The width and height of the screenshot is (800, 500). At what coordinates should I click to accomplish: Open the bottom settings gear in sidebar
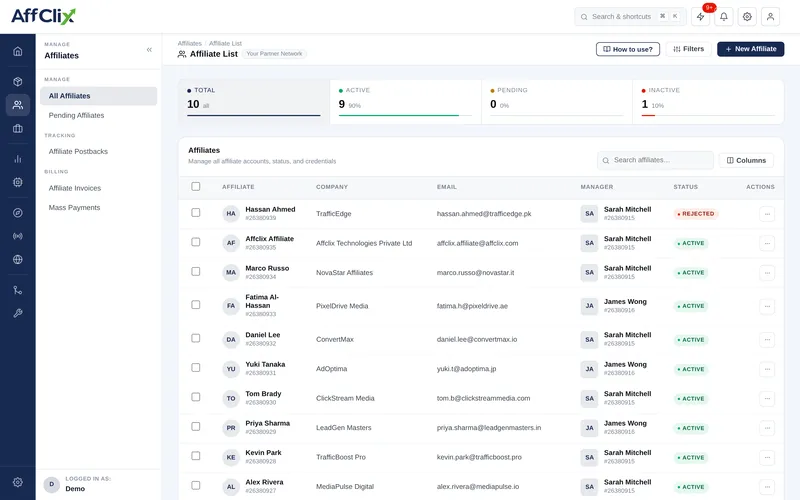tap(17, 482)
